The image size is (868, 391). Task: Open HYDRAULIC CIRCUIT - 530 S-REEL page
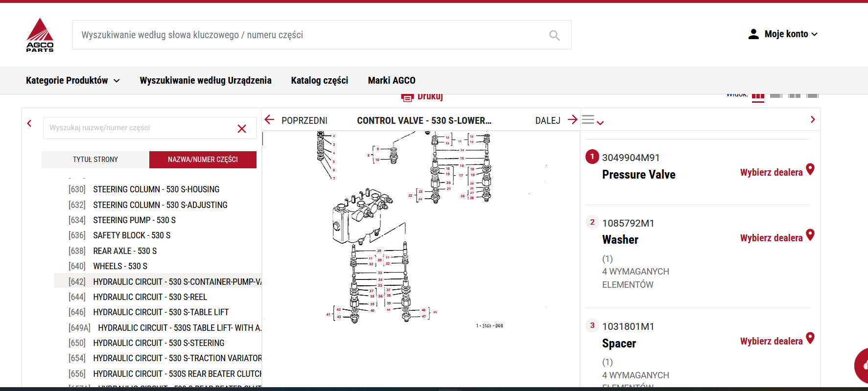point(150,297)
